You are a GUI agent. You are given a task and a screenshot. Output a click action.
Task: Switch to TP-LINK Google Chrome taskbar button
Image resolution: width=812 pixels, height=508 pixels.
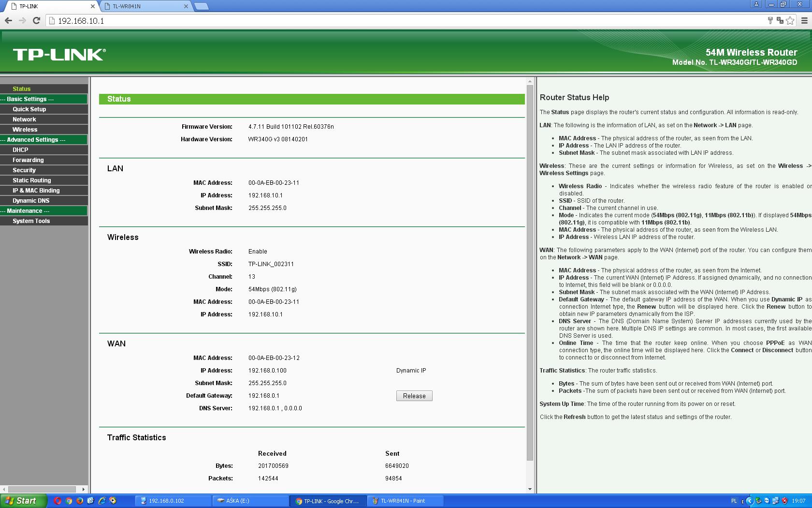328,501
